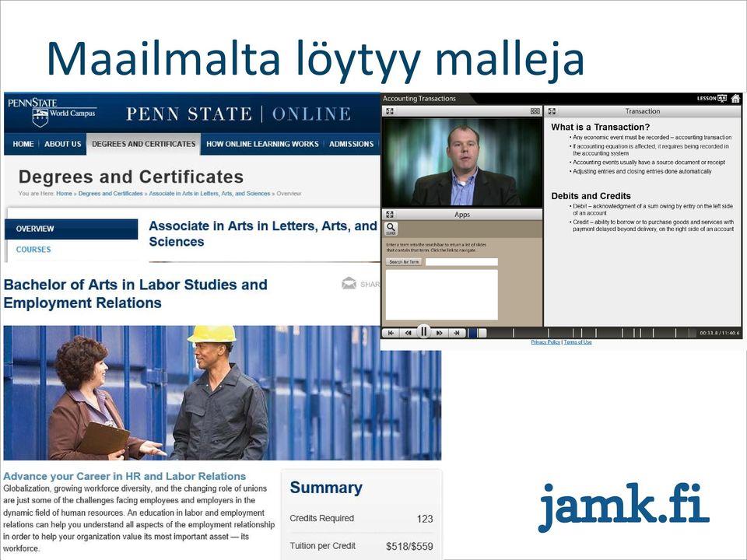Viewport: 747px width, 560px height.
Task: Click the Penn State World Campus logo
Action: pos(52,112)
